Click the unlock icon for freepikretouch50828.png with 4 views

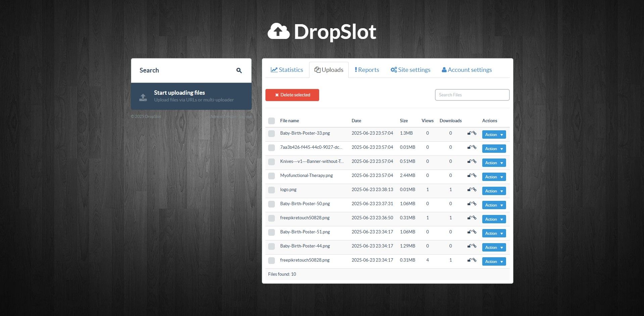pos(469,260)
